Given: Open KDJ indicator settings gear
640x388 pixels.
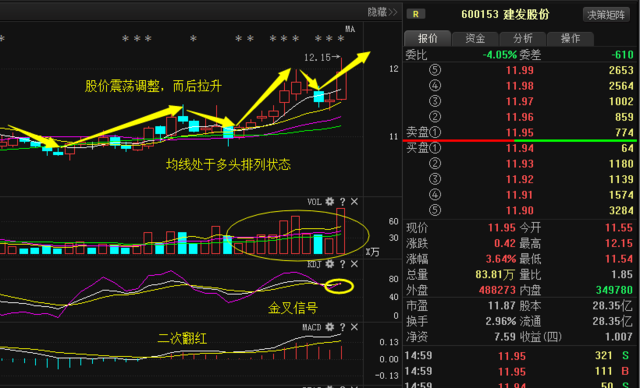Looking at the screenshot, I should 330,264.
